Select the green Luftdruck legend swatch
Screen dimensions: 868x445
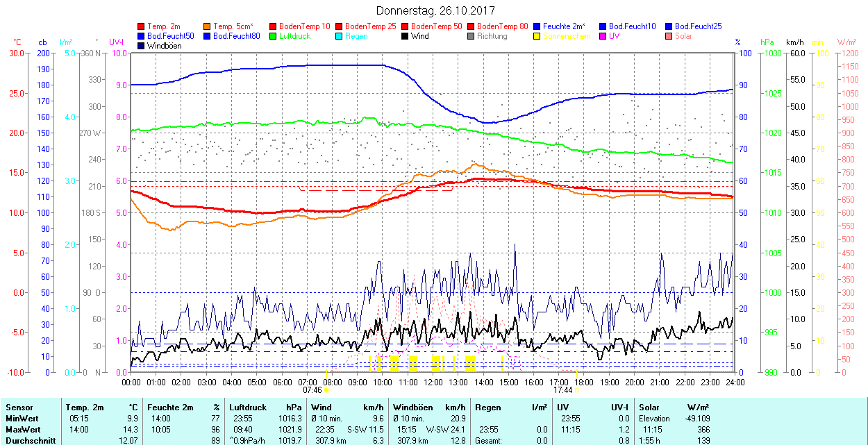tap(274, 36)
